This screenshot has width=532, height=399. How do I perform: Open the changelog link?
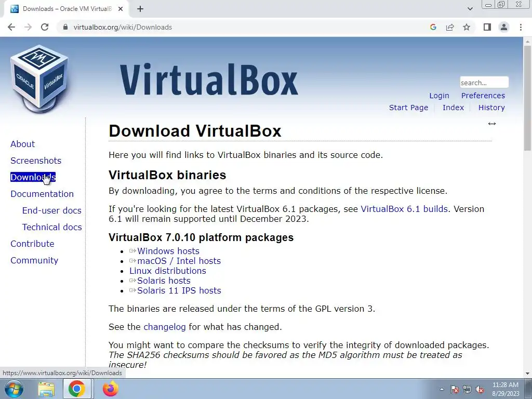165,327
